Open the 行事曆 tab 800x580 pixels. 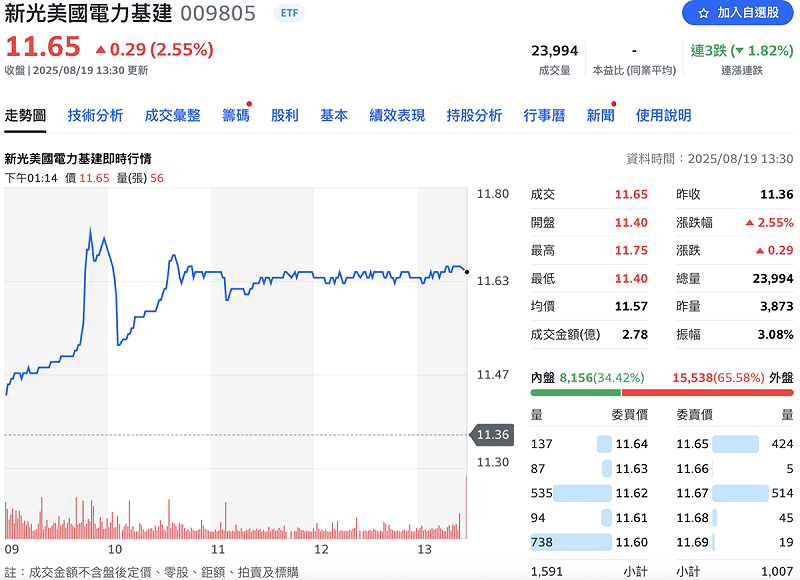(x=544, y=116)
